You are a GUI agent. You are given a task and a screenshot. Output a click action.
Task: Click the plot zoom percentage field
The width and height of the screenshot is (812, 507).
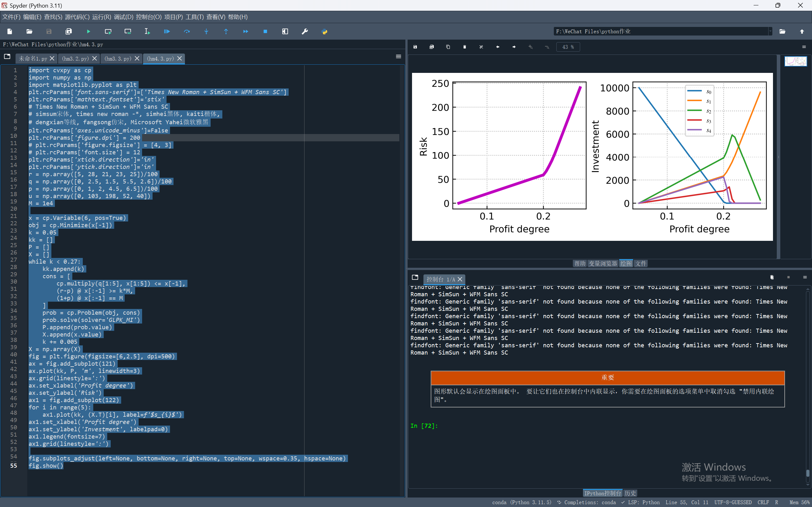(568, 47)
